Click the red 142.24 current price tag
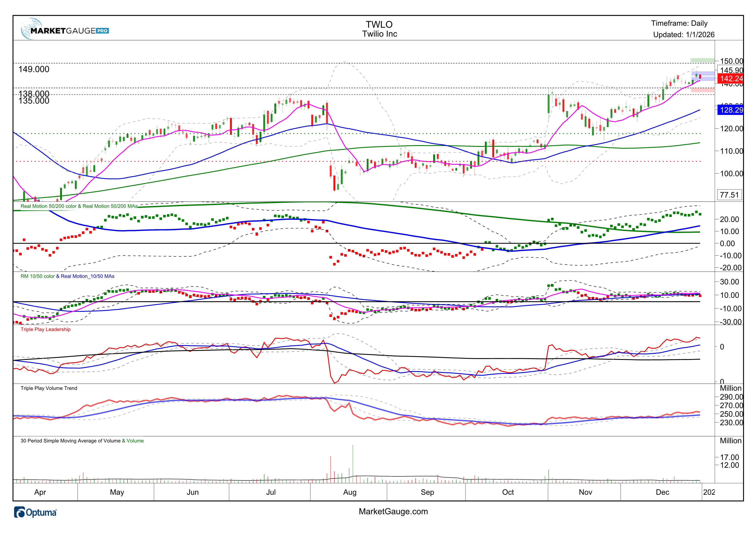The width and height of the screenshot is (756, 535). coord(731,78)
